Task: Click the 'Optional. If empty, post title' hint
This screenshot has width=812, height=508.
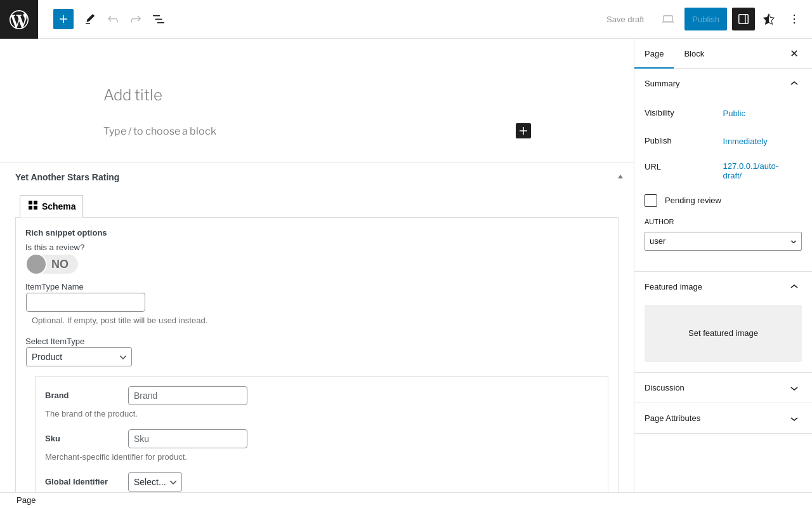Action: pyautogui.click(x=119, y=320)
